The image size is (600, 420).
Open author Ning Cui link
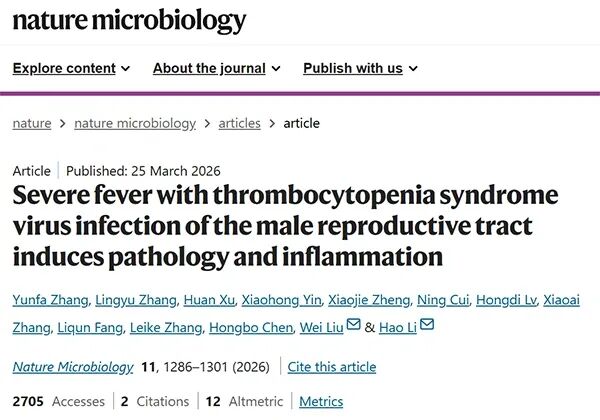point(443,300)
